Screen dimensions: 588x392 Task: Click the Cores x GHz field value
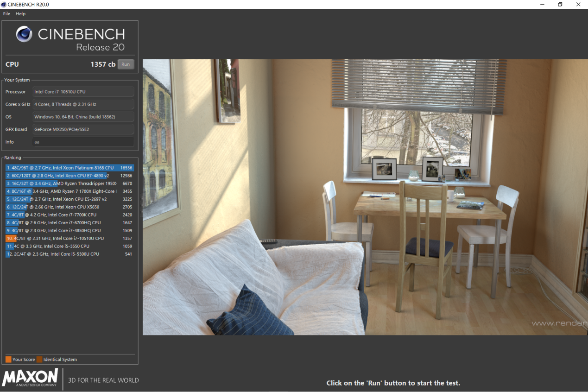(83, 104)
